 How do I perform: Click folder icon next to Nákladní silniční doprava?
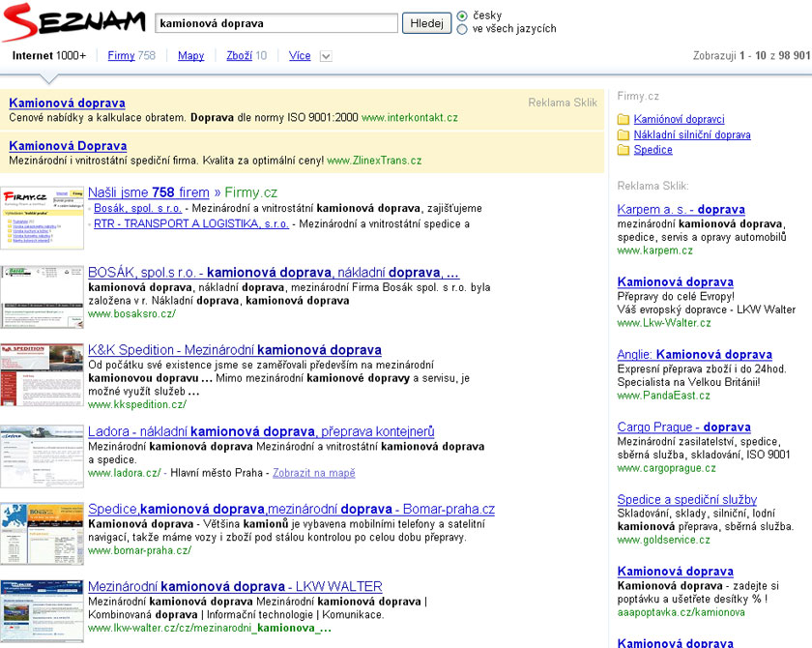click(x=623, y=135)
